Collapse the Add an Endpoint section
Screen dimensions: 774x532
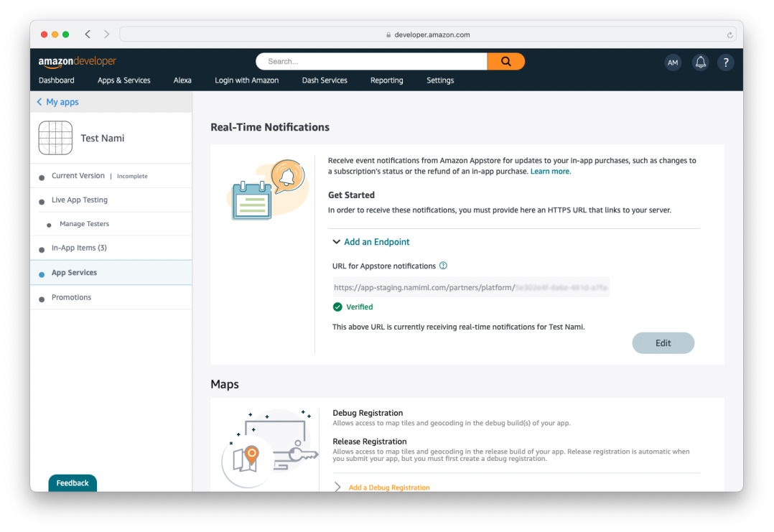336,242
